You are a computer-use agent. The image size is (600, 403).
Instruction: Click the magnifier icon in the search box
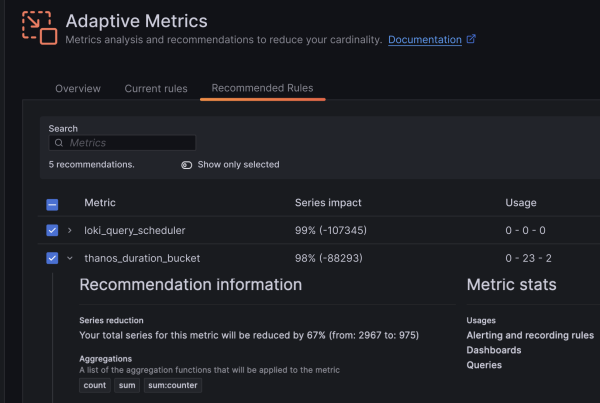59,143
